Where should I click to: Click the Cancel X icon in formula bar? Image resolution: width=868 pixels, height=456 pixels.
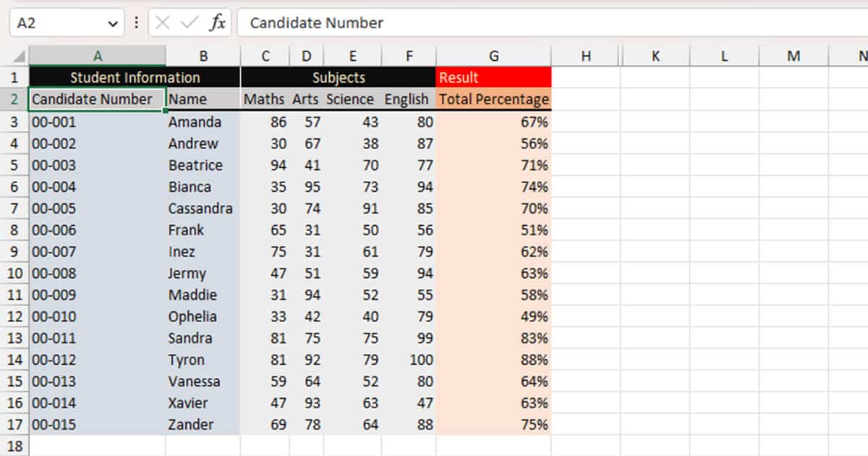coord(163,23)
